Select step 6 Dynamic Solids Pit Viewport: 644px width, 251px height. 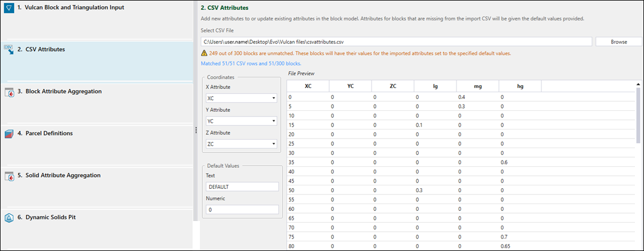[x=50, y=217]
